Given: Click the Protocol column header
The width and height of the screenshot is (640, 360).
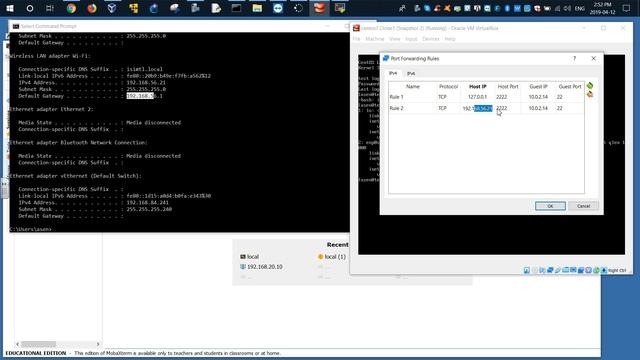Looking at the screenshot, I should [x=448, y=87].
